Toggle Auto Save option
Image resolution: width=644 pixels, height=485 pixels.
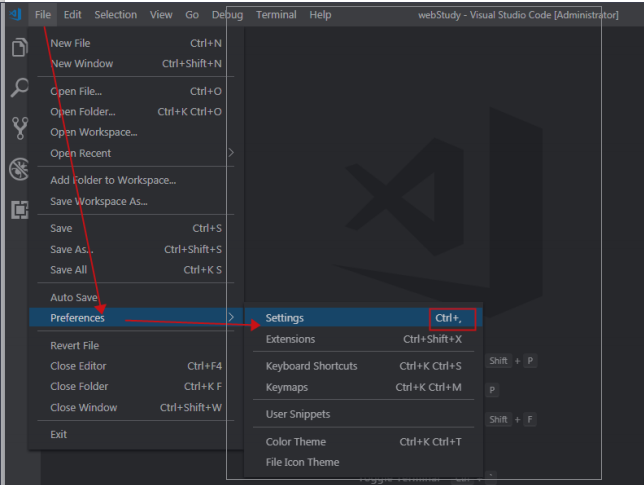click(136, 297)
